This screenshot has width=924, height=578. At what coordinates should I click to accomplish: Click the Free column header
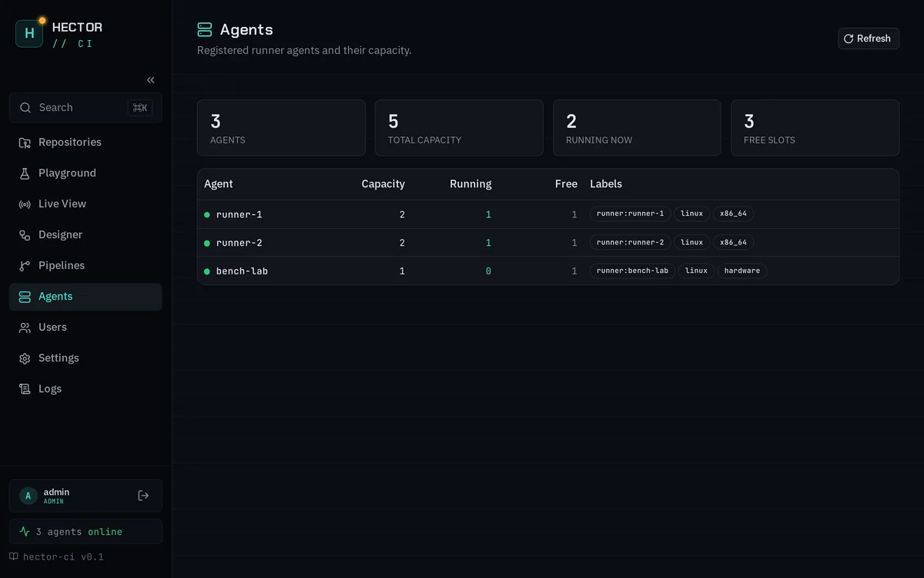(566, 184)
